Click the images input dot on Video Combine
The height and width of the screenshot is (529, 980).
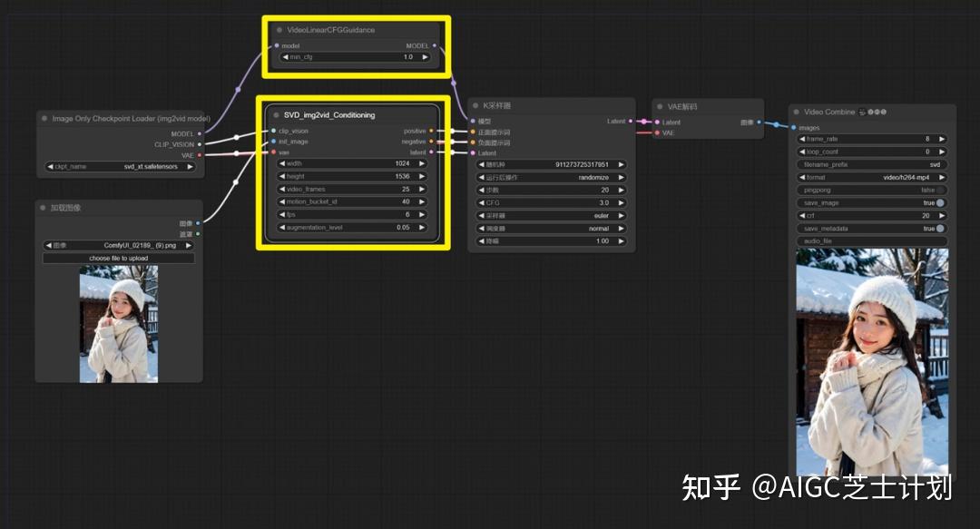click(x=794, y=126)
